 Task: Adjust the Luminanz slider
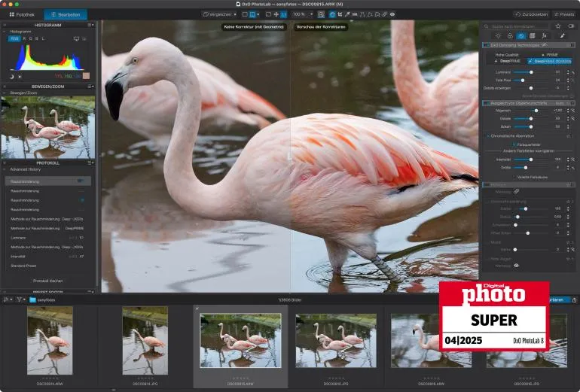531,72
